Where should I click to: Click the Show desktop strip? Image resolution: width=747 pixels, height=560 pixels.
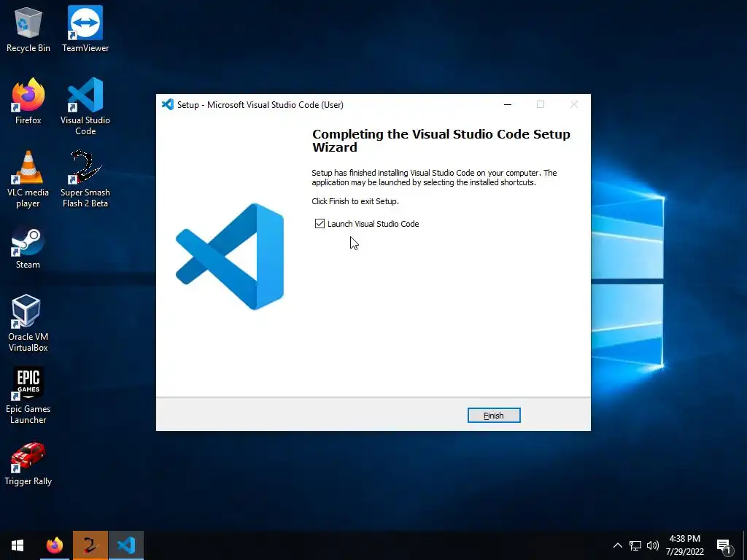[745, 545]
